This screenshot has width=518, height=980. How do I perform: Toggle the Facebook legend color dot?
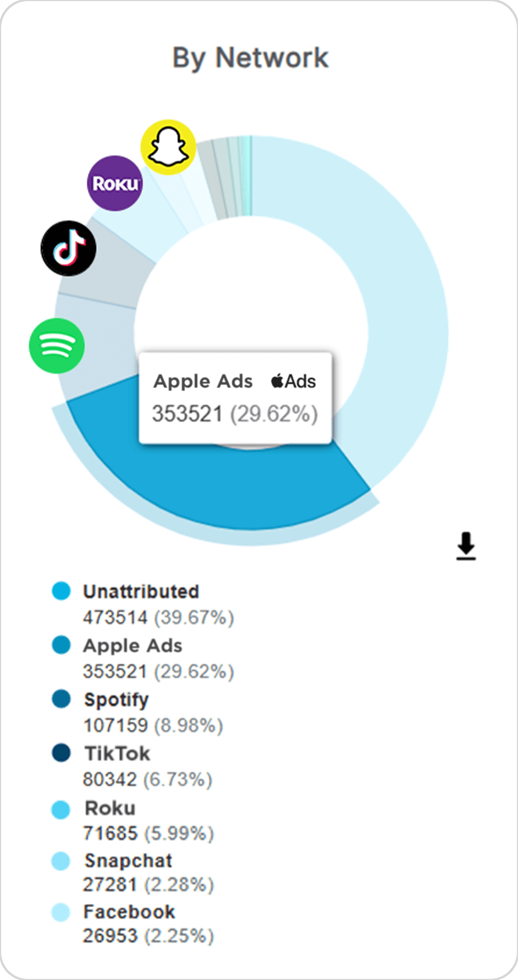(61, 912)
